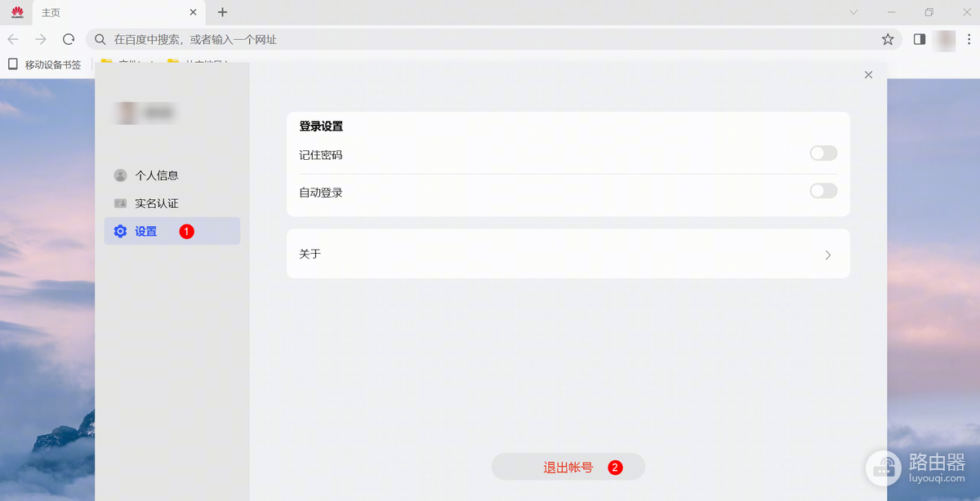Open 个人信息 in sidebar
980x501 pixels.
coord(172,175)
